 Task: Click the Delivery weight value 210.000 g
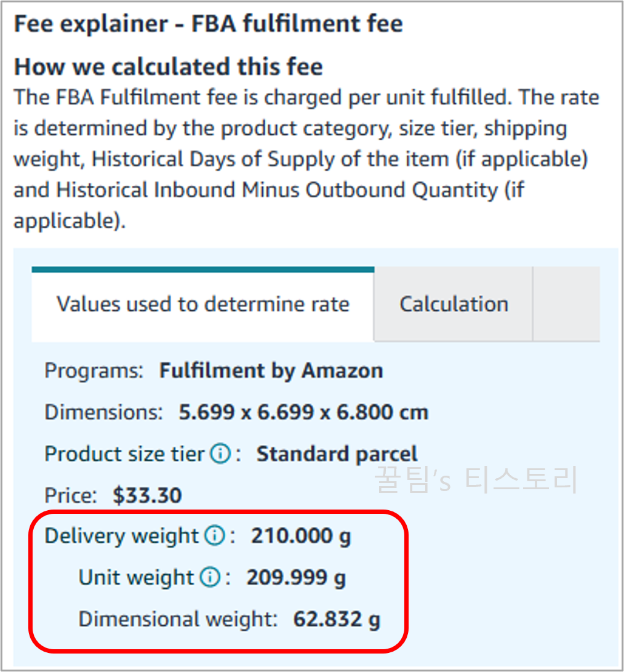[301, 536]
